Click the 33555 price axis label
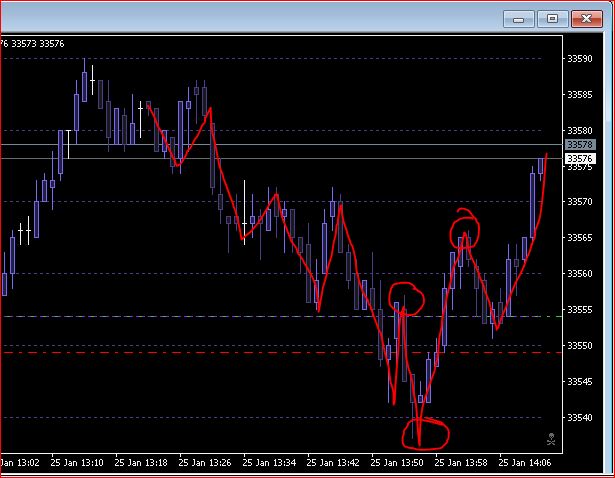Image resolution: width=615 pixels, height=478 pixels. pos(580,310)
